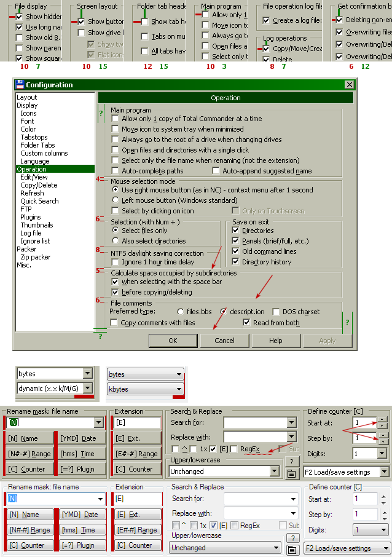Open the Custom columns page
Screen dimensions: 392x557
point(44,153)
